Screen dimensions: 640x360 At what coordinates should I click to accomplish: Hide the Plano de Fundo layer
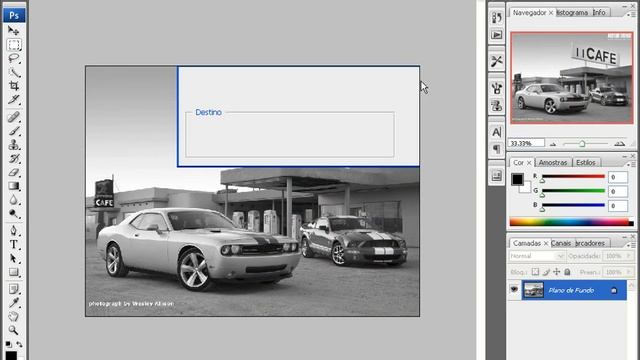click(514, 289)
